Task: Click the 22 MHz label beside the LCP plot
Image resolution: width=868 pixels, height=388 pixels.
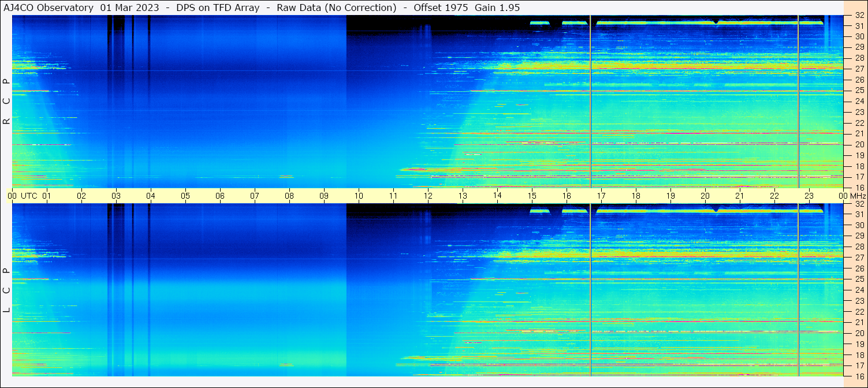Action: click(x=859, y=311)
